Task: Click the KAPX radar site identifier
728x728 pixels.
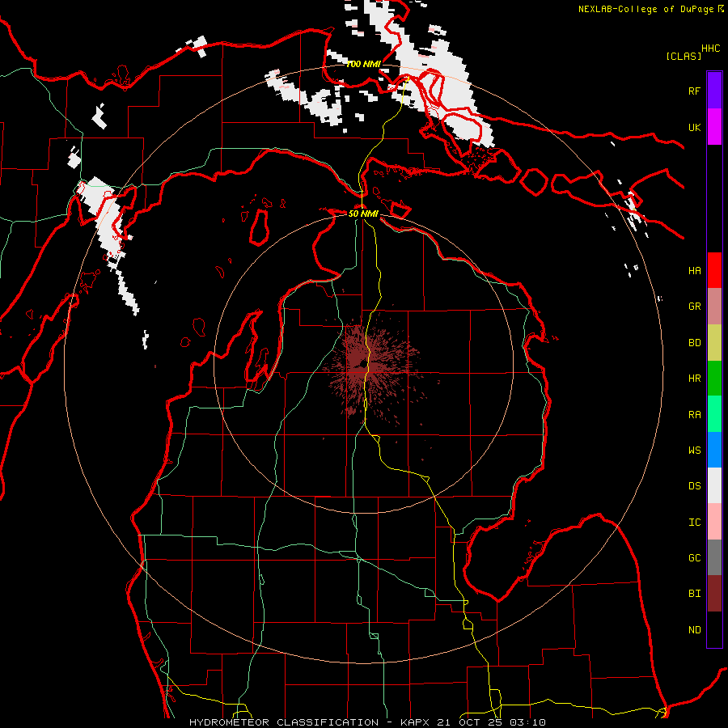Action: pyautogui.click(x=416, y=722)
